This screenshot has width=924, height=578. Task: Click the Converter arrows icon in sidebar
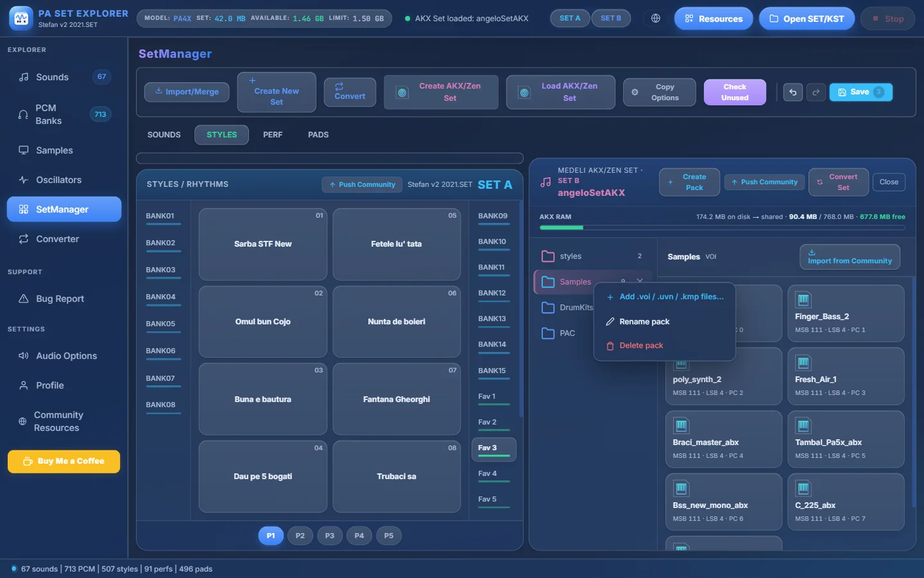pos(24,239)
